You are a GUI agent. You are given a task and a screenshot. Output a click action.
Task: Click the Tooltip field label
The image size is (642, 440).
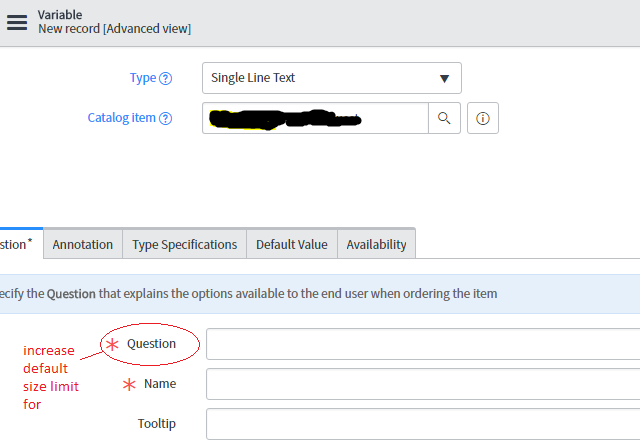click(x=157, y=424)
